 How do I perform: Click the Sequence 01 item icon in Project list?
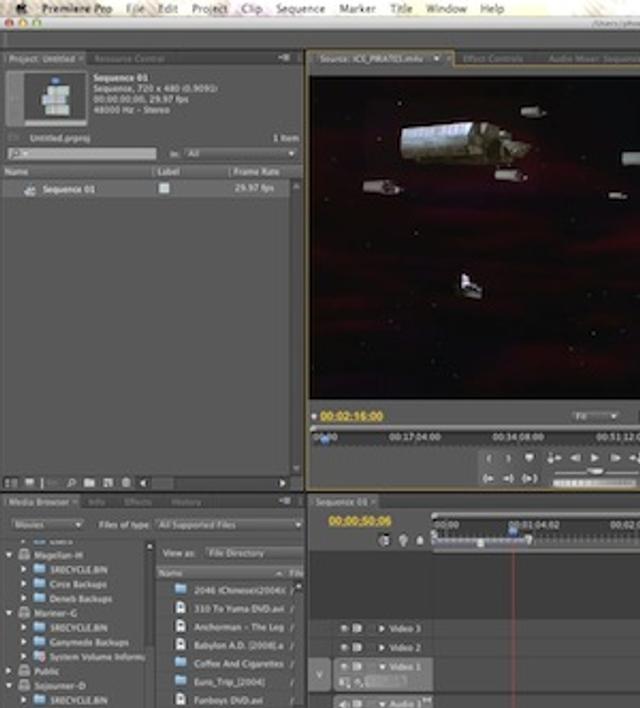tap(30, 190)
